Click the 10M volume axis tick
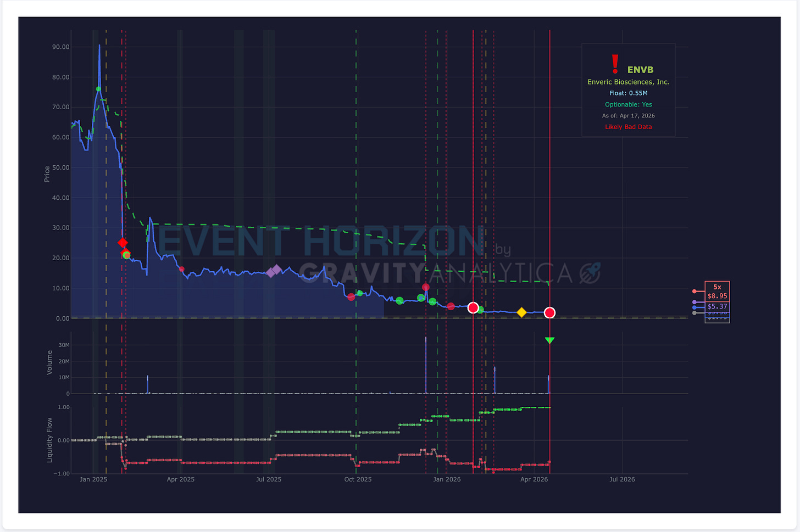The image size is (800, 532). 64,378
